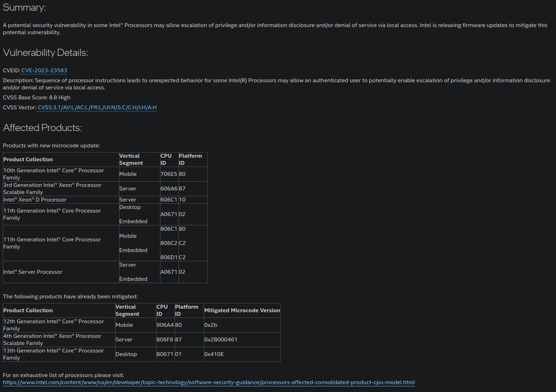Select microcode version "0x2B000461"

(221, 340)
